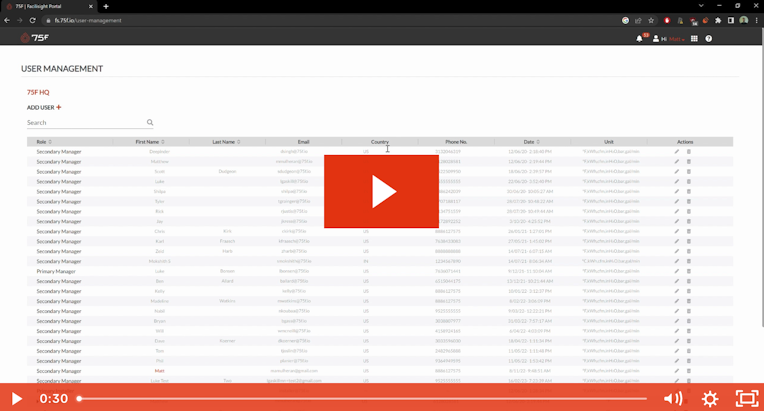Delete Karl Fraasch's user entry
764x411 pixels.
[x=688, y=241]
